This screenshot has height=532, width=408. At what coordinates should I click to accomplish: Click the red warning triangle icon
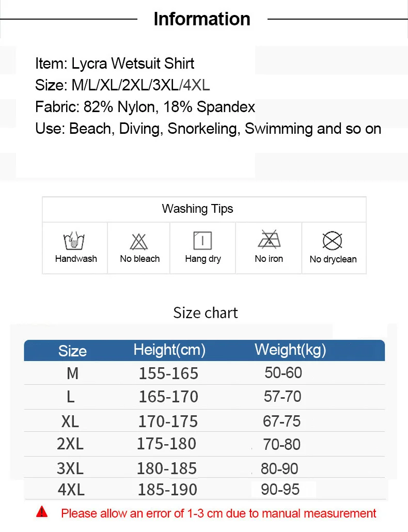tap(42, 512)
